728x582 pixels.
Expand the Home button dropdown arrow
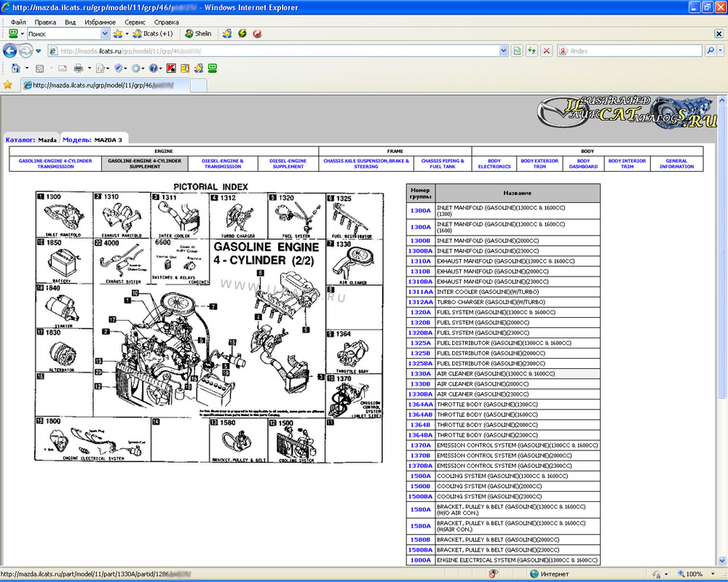(x=27, y=68)
